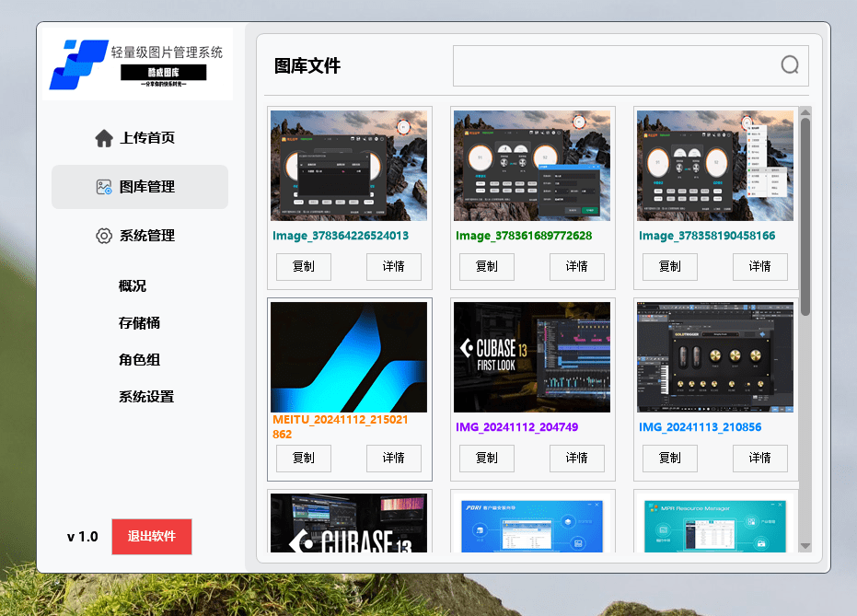Open thumbnail of Image_378361689772628
The height and width of the screenshot is (616, 857).
point(532,166)
